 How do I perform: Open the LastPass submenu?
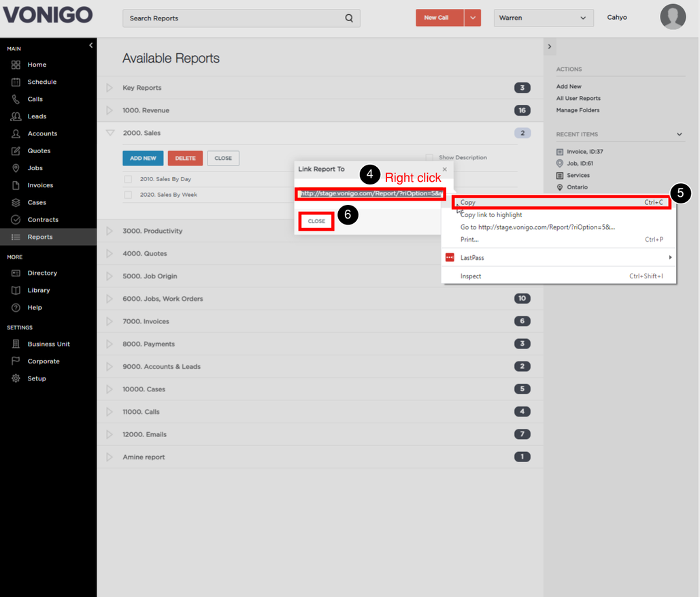[559, 257]
